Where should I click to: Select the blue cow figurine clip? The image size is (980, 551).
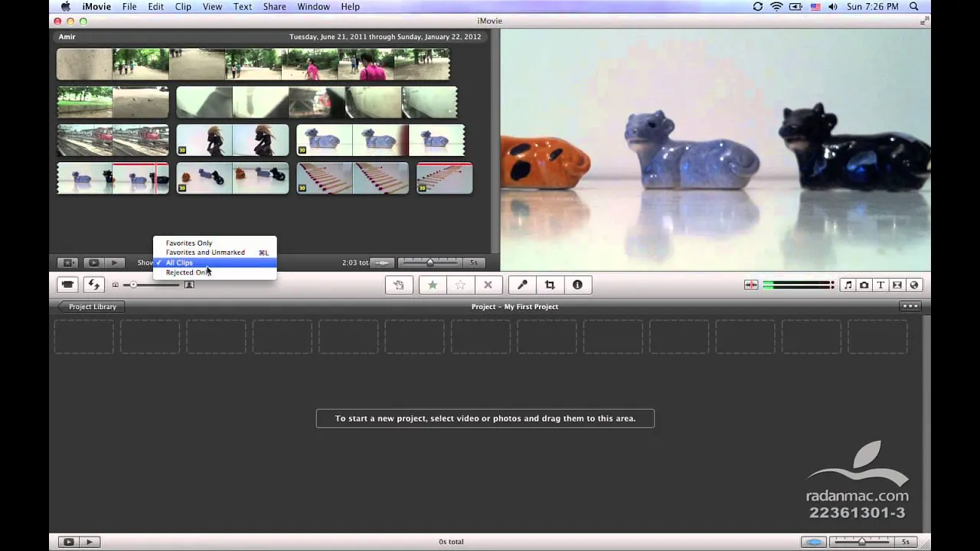tap(381, 141)
